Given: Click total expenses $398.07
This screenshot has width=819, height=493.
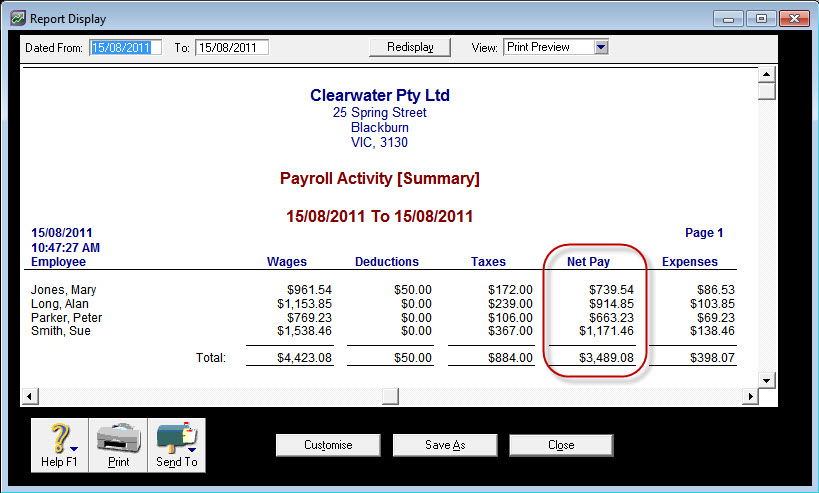Looking at the screenshot, I should tap(712, 358).
